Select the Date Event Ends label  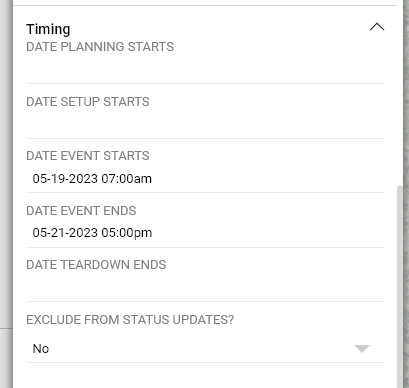(x=81, y=211)
